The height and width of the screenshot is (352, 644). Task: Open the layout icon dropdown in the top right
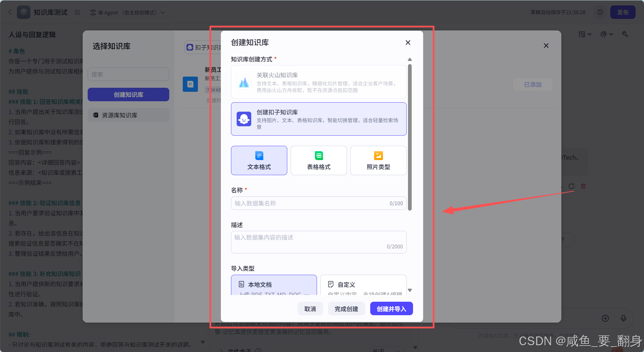(585, 34)
